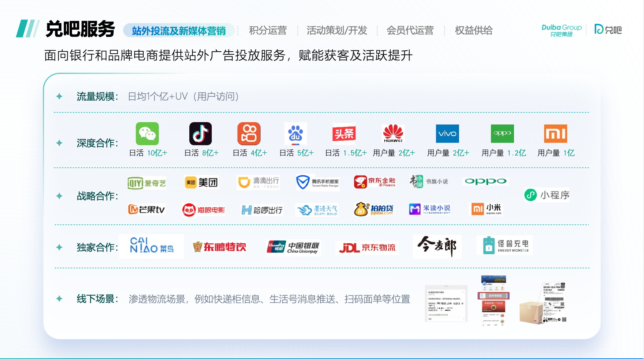Open the 活动策划/开发 tab
This screenshot has width=644, height=359.
point(337,31)
